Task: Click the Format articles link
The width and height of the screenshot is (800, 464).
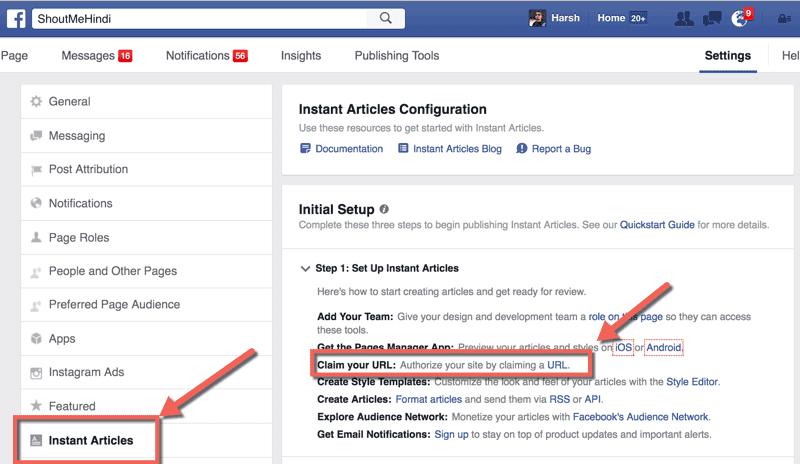Action: coord(429,399)
